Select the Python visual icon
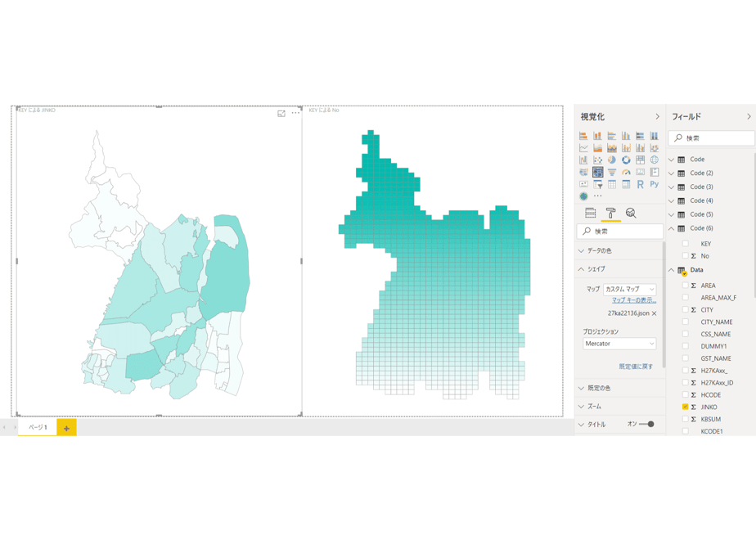Image resolution: width=756 pixels, height=540 pixels. tap(655, 184)
